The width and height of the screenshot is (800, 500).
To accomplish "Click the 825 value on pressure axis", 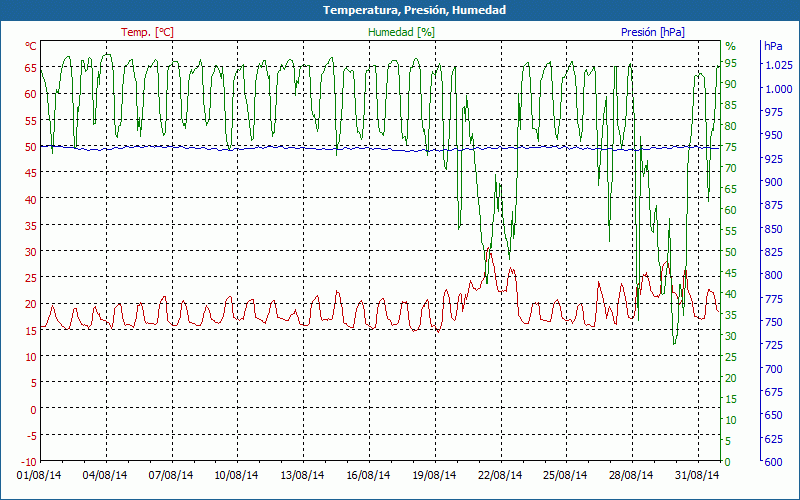I will tap(773, 252).
